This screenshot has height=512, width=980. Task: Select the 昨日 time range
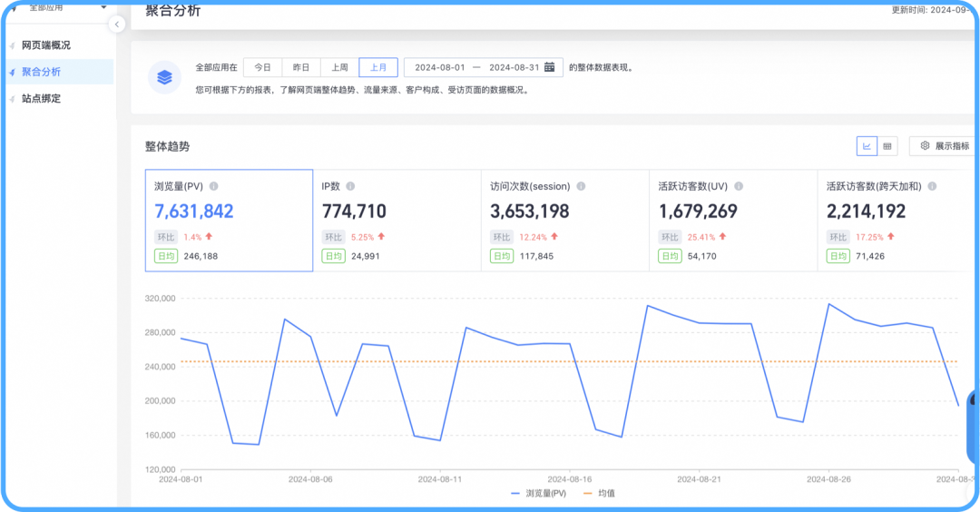pos(301,67)
